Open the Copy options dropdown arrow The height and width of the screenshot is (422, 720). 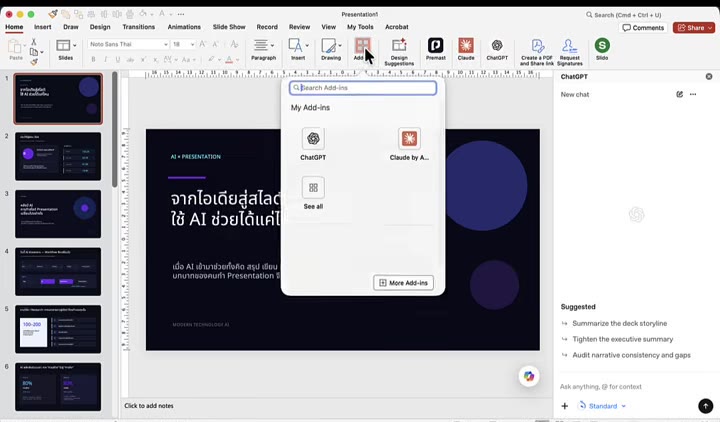pyautogui.click(x=42, y=52)
